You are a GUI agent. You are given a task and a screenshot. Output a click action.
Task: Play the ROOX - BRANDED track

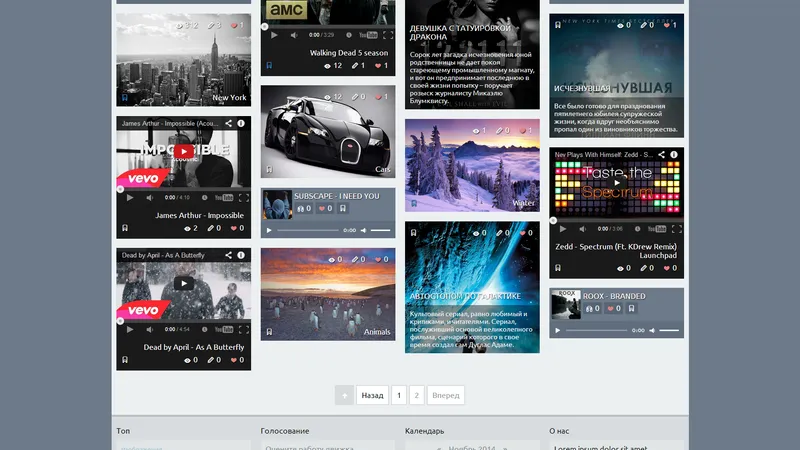coord(558,330)
